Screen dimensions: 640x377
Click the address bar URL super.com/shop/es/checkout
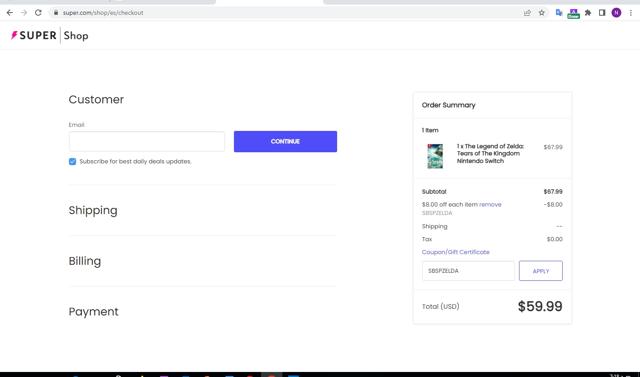[x=103, y=13]
